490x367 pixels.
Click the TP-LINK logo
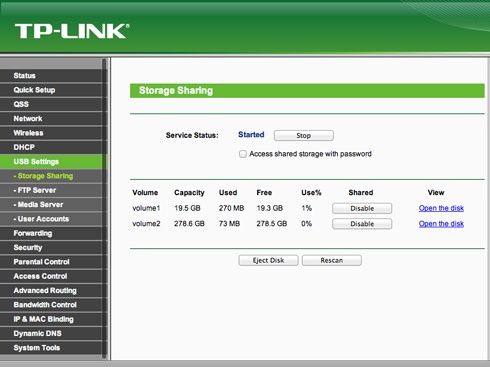[72, 31]
